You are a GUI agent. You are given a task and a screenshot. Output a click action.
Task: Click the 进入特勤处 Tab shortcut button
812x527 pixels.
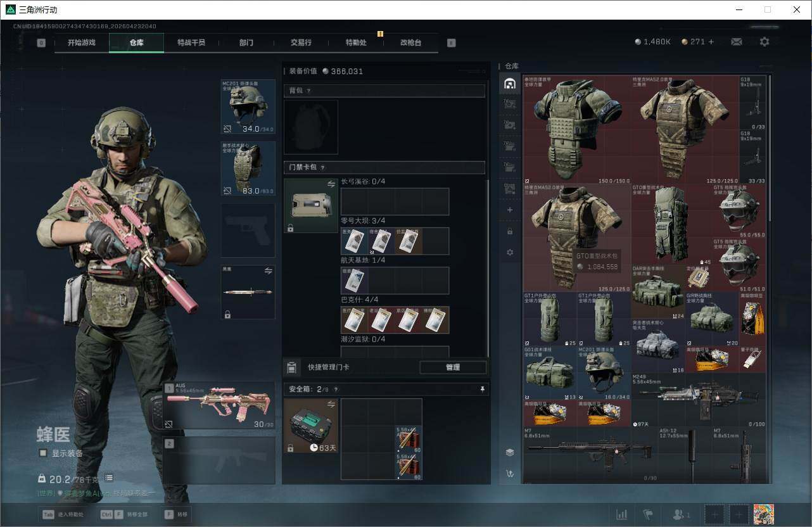pos(62,514)
